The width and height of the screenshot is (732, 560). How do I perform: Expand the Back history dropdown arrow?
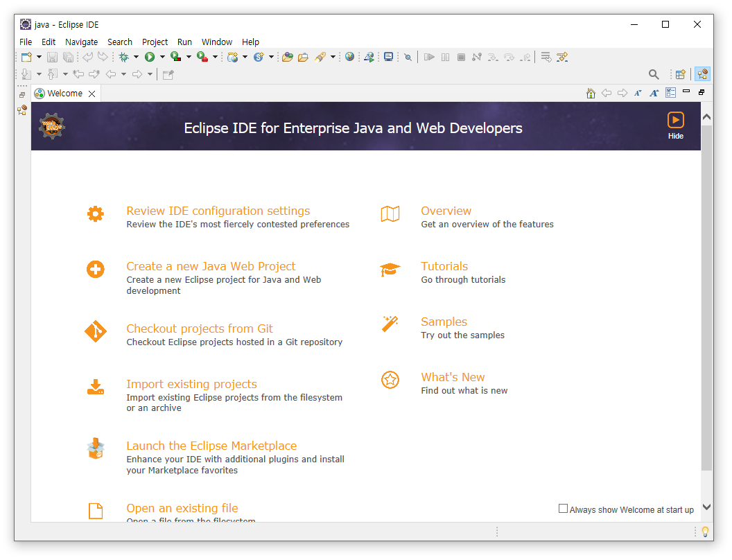click(123, 74)
